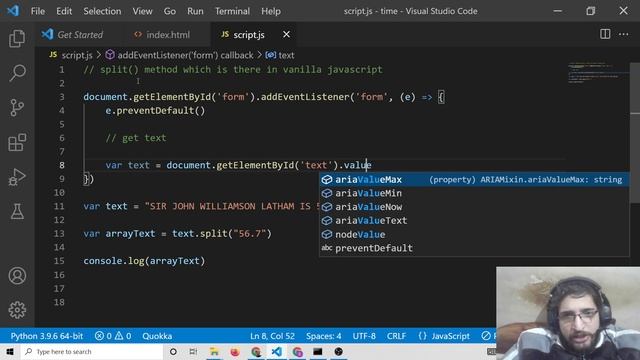Click the VS Code logo in title bar

(x=13, y=11)
